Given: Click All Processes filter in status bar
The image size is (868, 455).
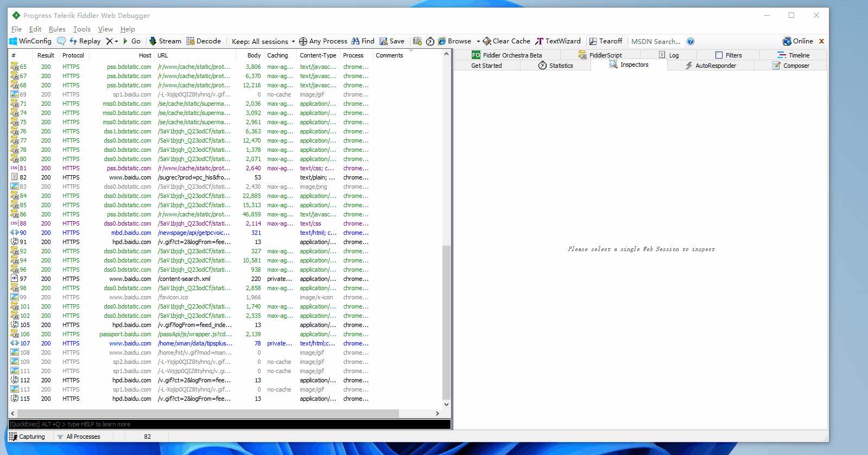Looking at the screenshot, I should click(x=79, y=437).
